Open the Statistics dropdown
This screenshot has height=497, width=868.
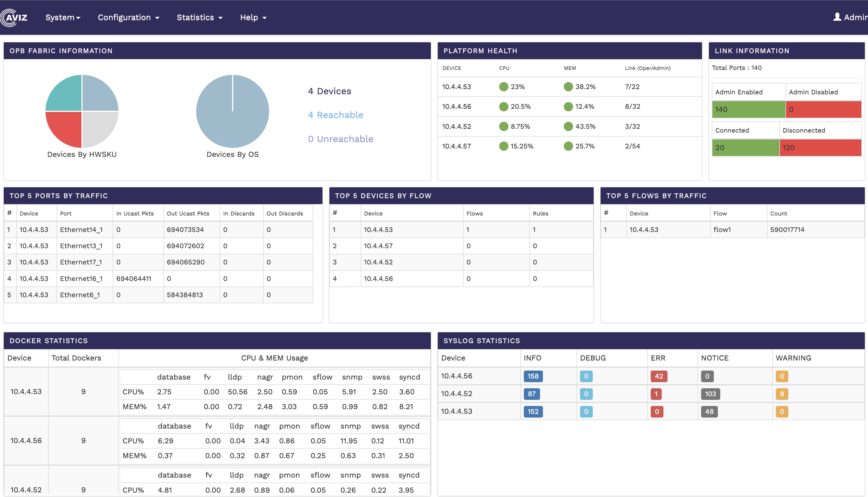click(x=200, y=17)
